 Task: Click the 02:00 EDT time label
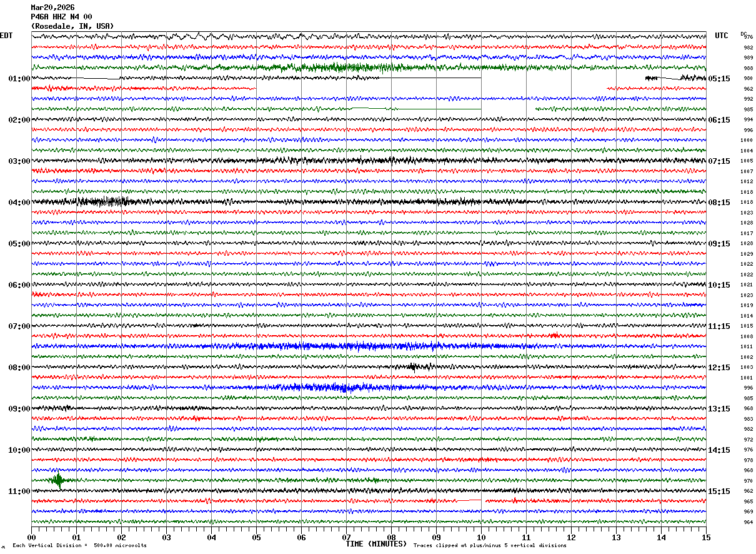[x=19, y=120]
